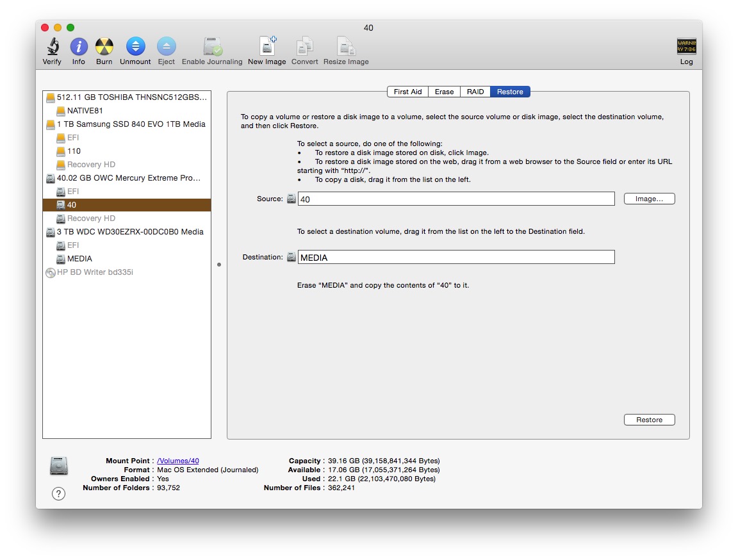
Task: Select Recovery HD under Samsung SSD
Action: [127, 165]
